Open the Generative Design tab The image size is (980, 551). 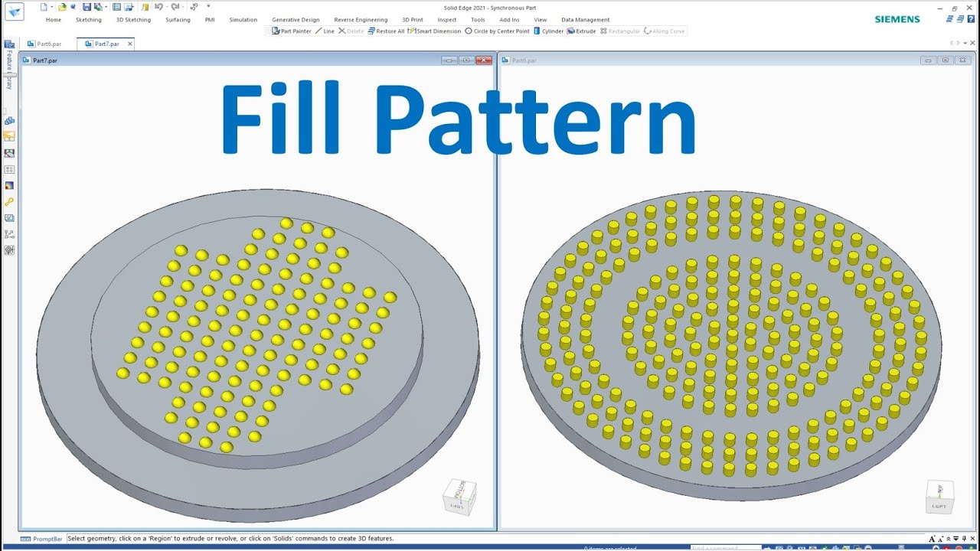tap(296, 20)
